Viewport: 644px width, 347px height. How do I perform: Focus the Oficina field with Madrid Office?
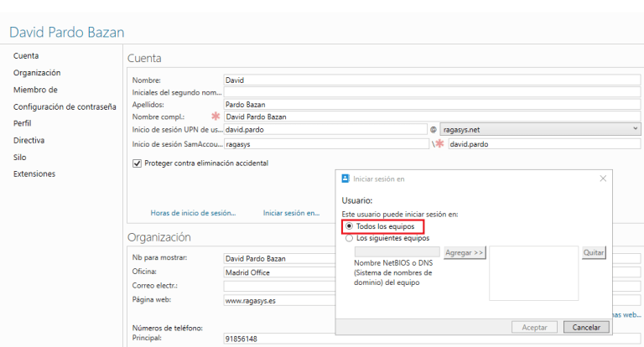(x=278, y=272)
